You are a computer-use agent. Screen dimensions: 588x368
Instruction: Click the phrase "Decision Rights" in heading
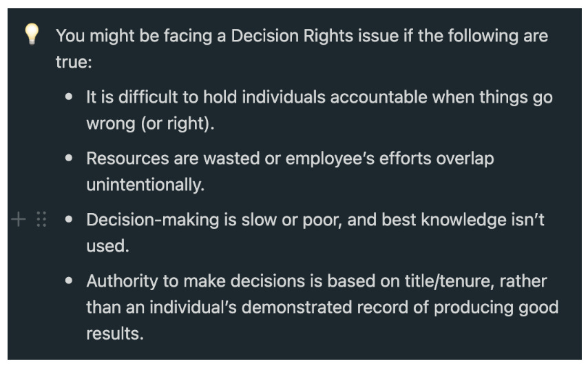point(292,36)
